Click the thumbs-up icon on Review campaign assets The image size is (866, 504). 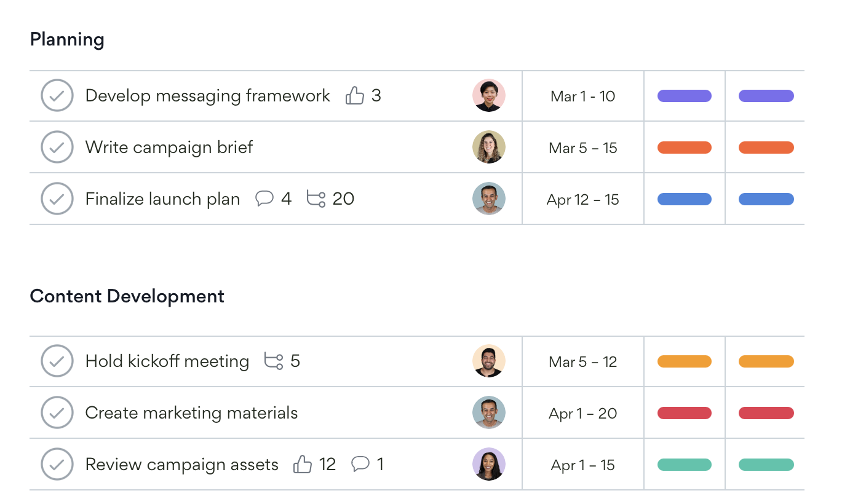(x=303, y=464)
